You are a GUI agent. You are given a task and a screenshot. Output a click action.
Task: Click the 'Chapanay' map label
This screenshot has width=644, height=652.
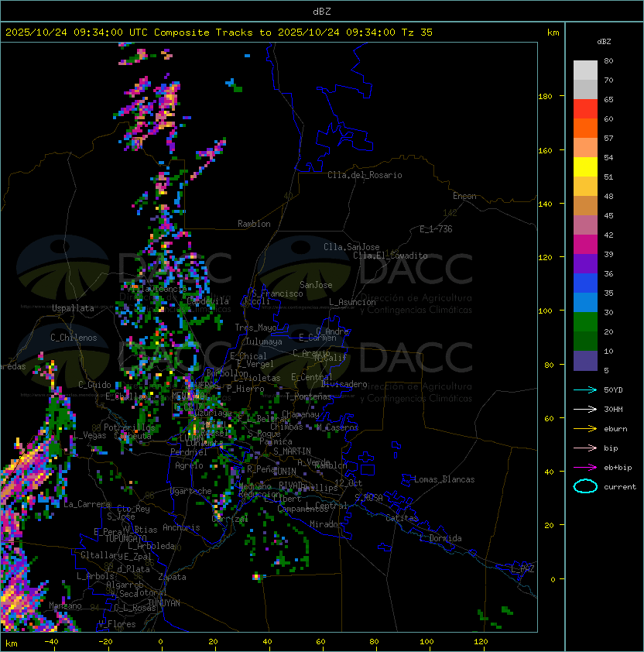pyautogui.click(x=300, y=414)
